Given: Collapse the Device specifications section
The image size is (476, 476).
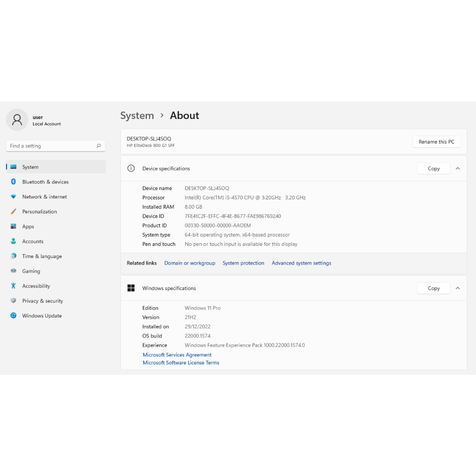Looking at the screenshot, I should (x=458, y=168).
